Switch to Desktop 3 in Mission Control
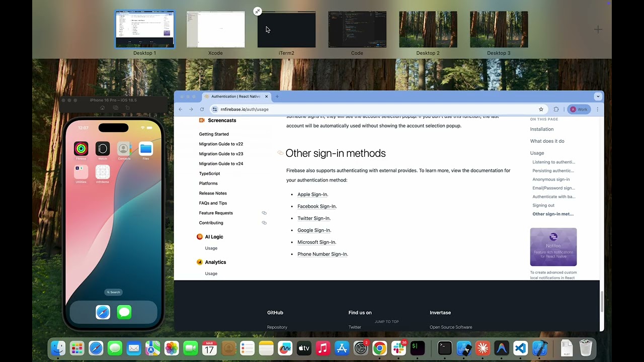 click(x=499, y=30)
